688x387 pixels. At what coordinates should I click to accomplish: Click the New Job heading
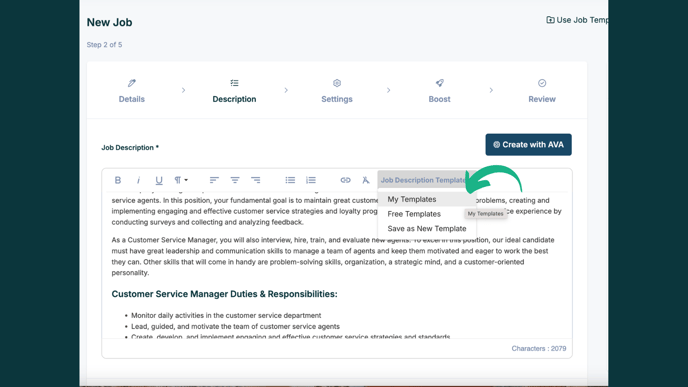point(109,22)
